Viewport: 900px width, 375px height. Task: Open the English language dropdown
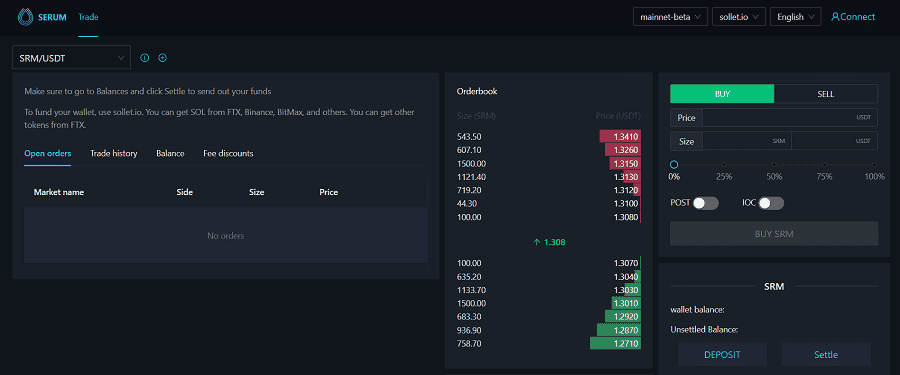coord(796,17)
